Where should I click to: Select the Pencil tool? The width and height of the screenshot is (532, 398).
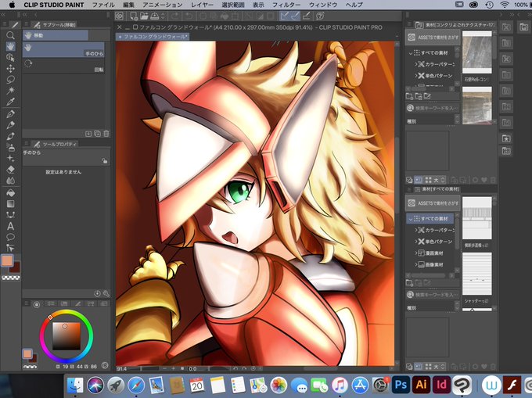pos(10,125)
